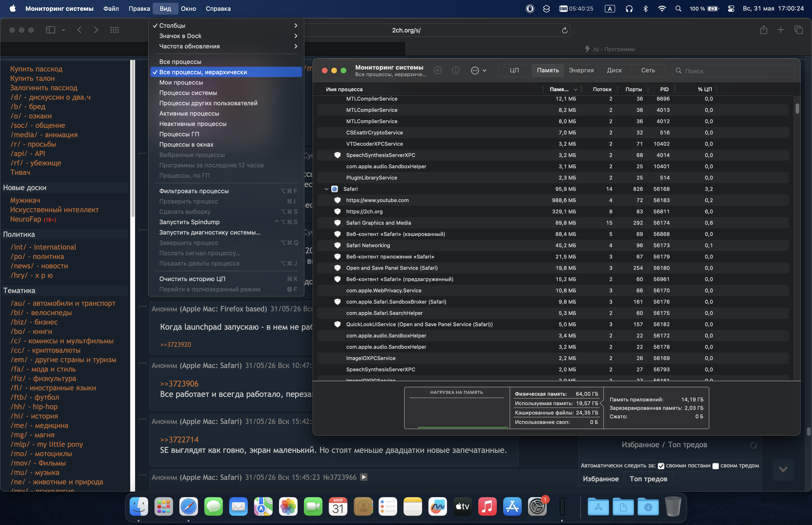Open Launchpad from the Dock
Viewport: 812px width, 525px height.
pyautogui.click(x=164, y=507)
